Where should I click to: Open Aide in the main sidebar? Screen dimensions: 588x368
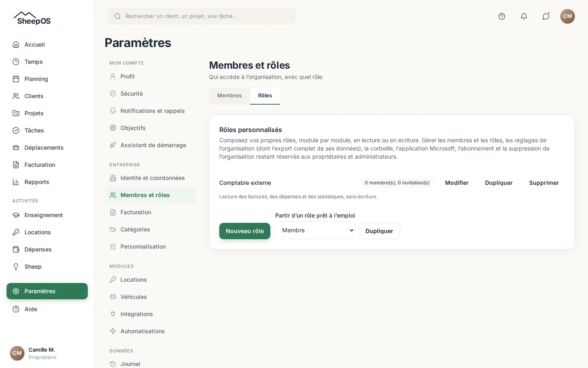(47, 309)
